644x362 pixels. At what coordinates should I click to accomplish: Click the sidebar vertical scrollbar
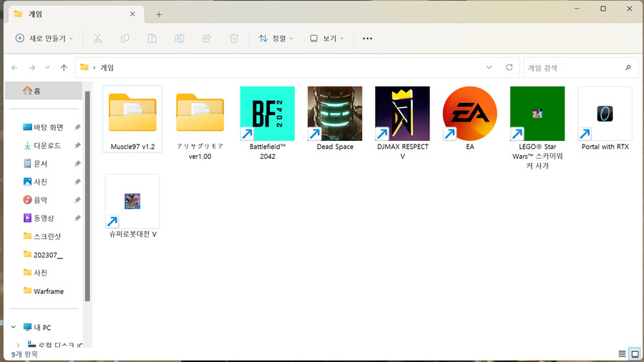[87, 196]
